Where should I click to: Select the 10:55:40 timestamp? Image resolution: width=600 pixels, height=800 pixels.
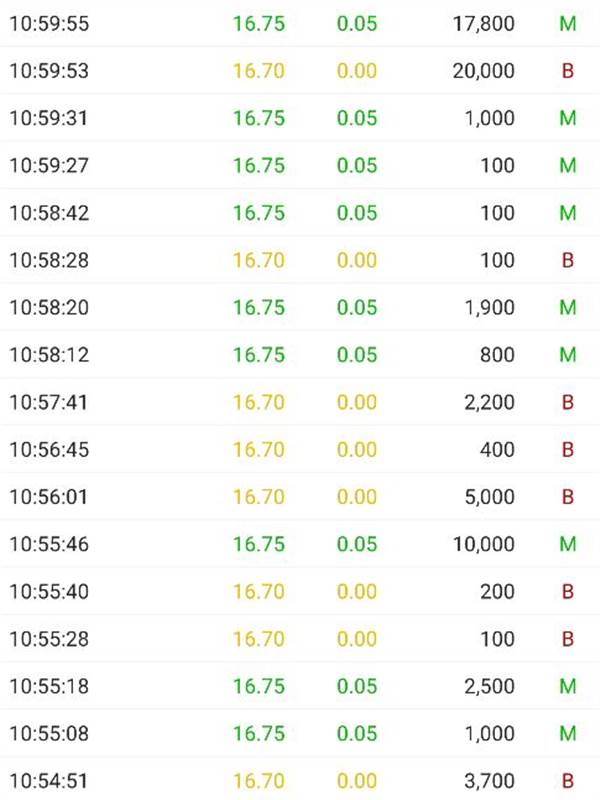click(x=49, y=592)
